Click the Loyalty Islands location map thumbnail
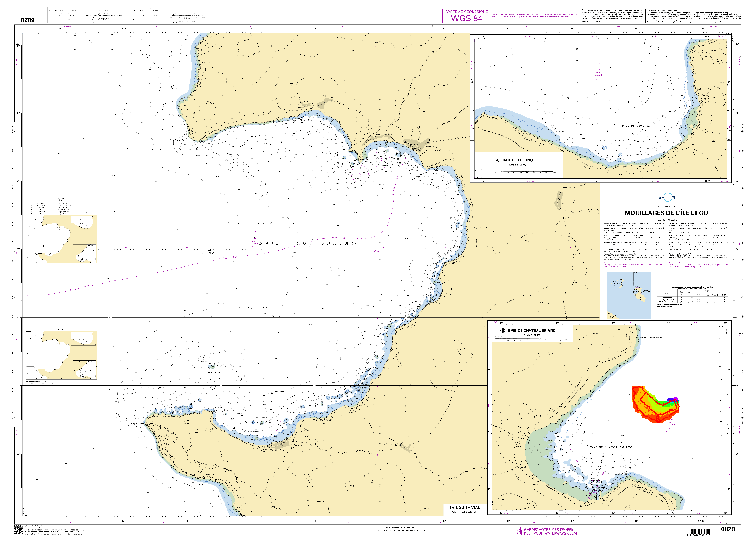The image size is (756, 543). pyautogui.click(x=628, y=295)
